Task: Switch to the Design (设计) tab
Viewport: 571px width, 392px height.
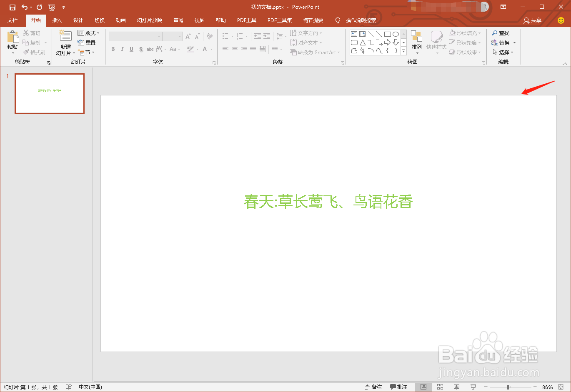Action: coord(78,20)
